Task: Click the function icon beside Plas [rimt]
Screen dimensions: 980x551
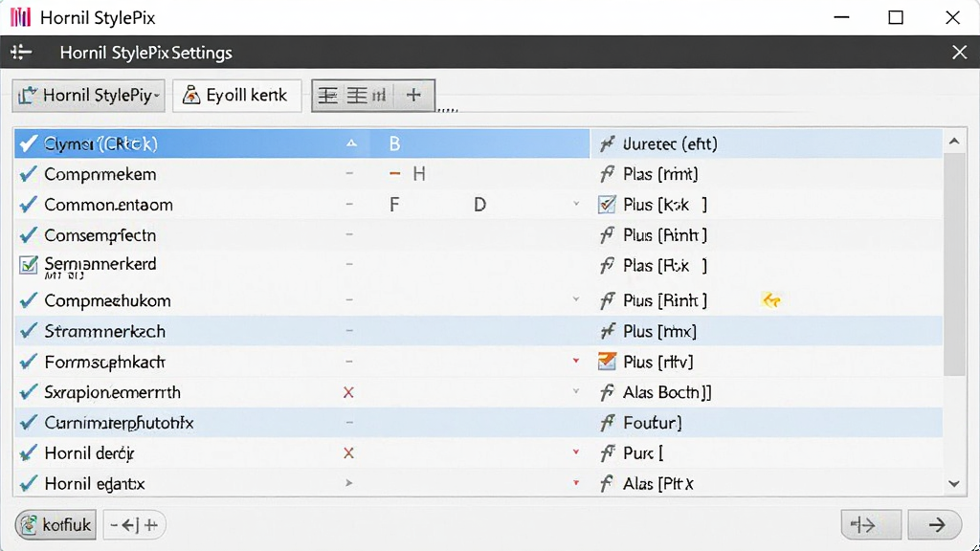Action: [606, 174]
